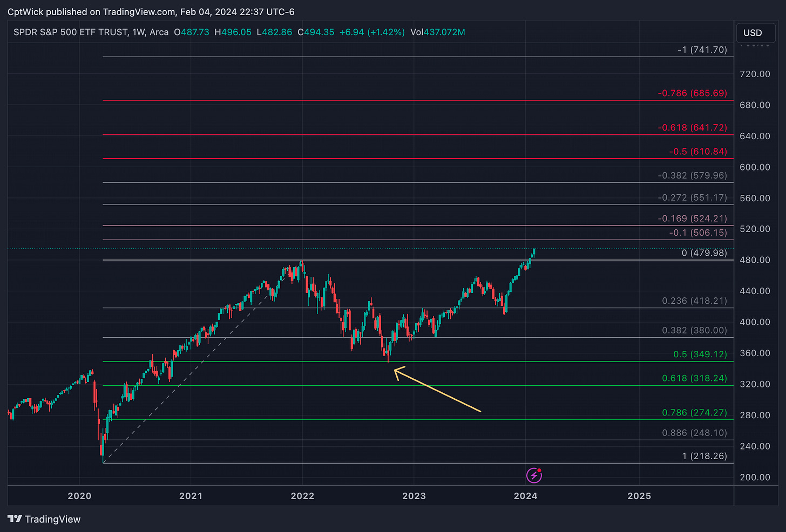This screenshot has width=786, height=532.
Task: Select the 0 (479.98) Fibonacci label
Action: coord(704,253)
